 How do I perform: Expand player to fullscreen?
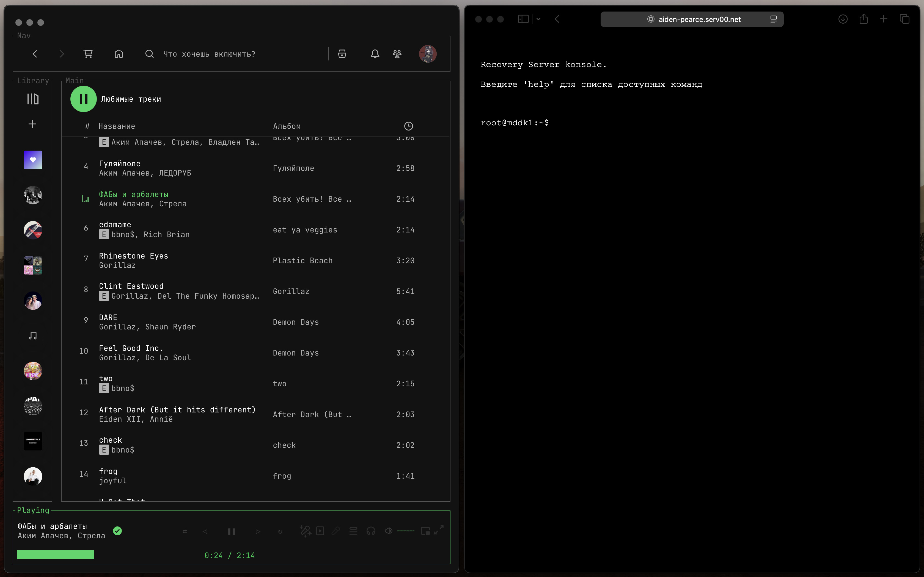tap(439, 530)
